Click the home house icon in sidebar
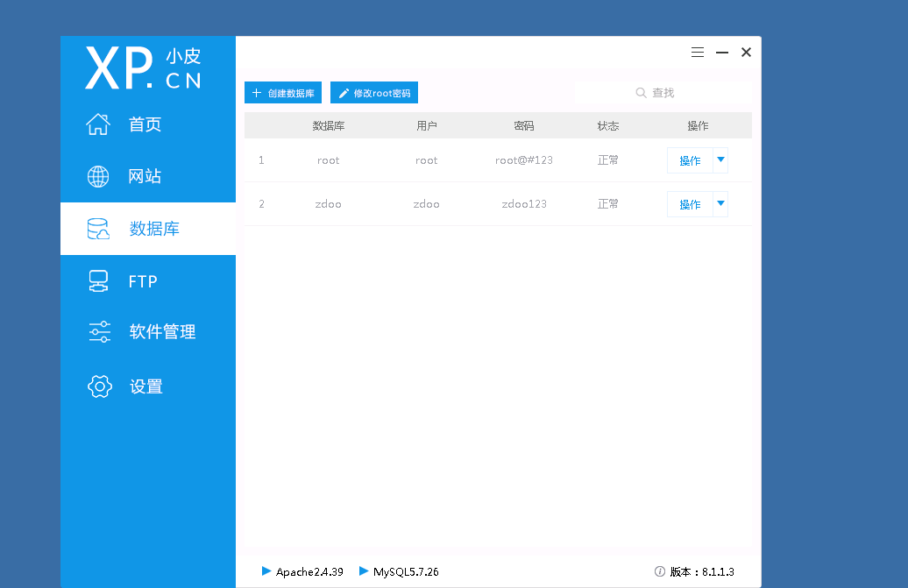This screenshot has width=908, height=588. click(98, 124)
